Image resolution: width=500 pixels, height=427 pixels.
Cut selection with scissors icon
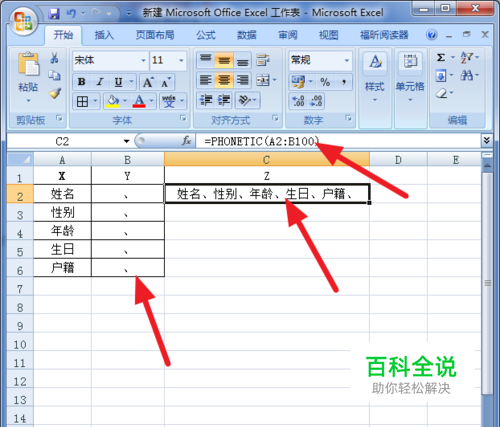(x=54, y=58)
